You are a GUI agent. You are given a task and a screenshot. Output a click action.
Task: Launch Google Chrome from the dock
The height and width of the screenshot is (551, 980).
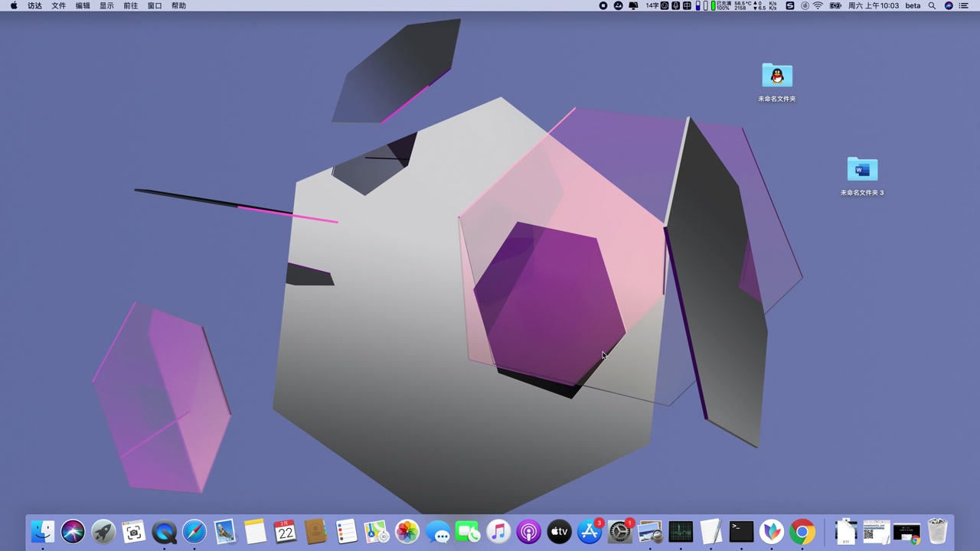(x=802, y=531)
